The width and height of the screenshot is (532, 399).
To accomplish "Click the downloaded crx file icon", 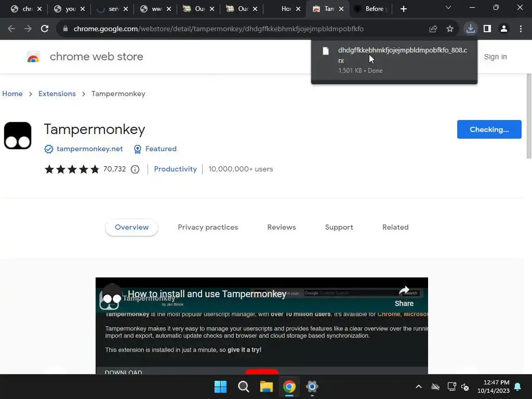I will (326, 51).
